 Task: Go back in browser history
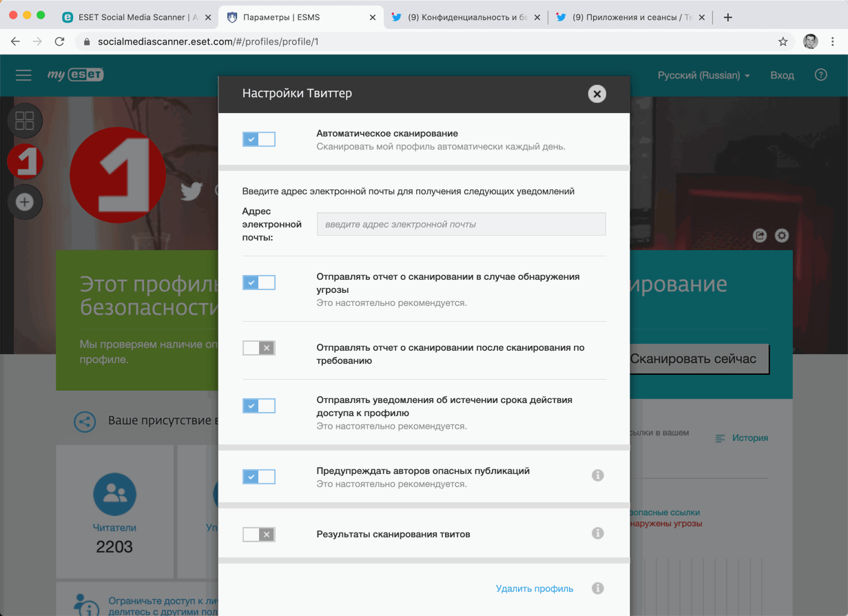coord(15,41)
